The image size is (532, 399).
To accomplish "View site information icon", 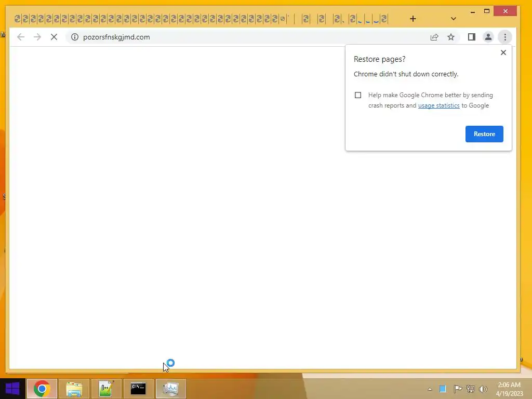I will tap(75, 37).
